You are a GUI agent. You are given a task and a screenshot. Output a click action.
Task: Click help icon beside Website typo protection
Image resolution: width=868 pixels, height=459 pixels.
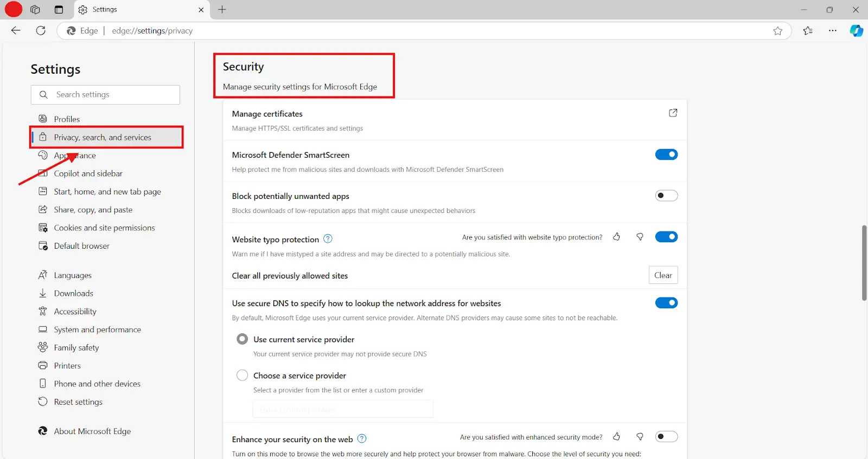point(328,239)
